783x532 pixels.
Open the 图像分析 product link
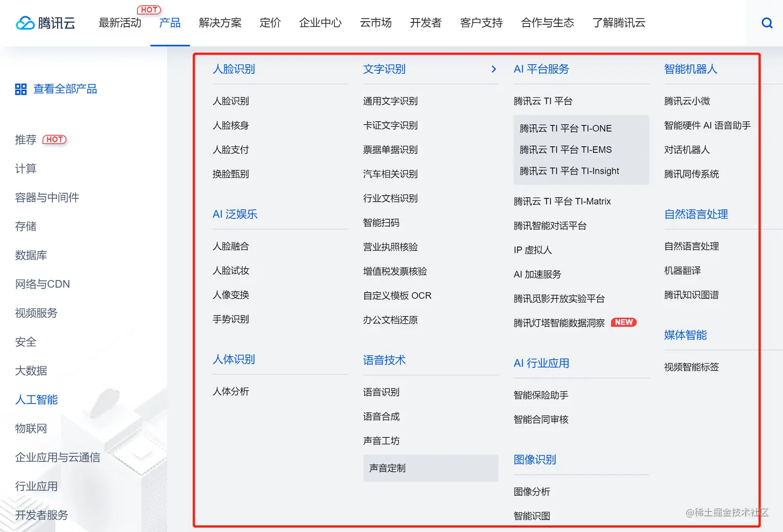point(532,492)
